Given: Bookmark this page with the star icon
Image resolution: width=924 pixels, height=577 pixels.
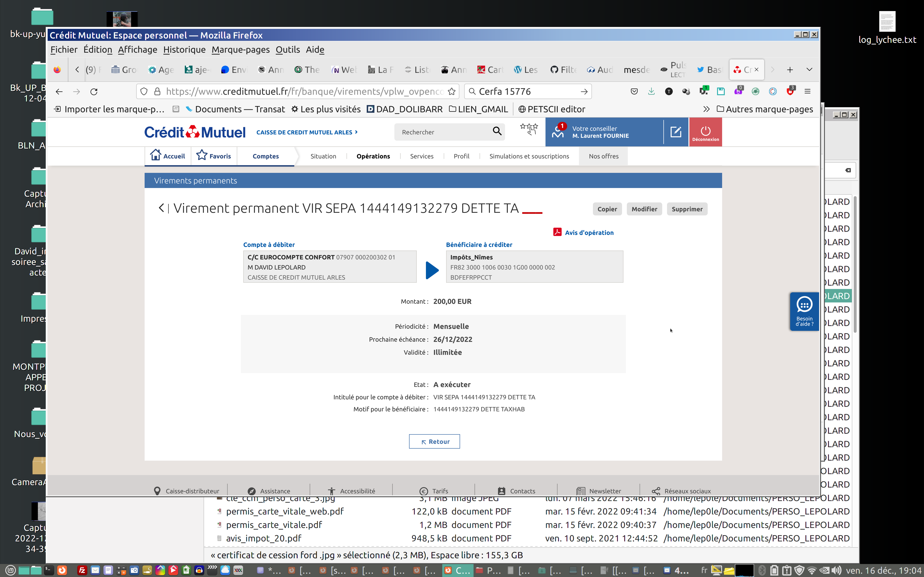Looking at the screenshot, I should [x=452, y=92].
